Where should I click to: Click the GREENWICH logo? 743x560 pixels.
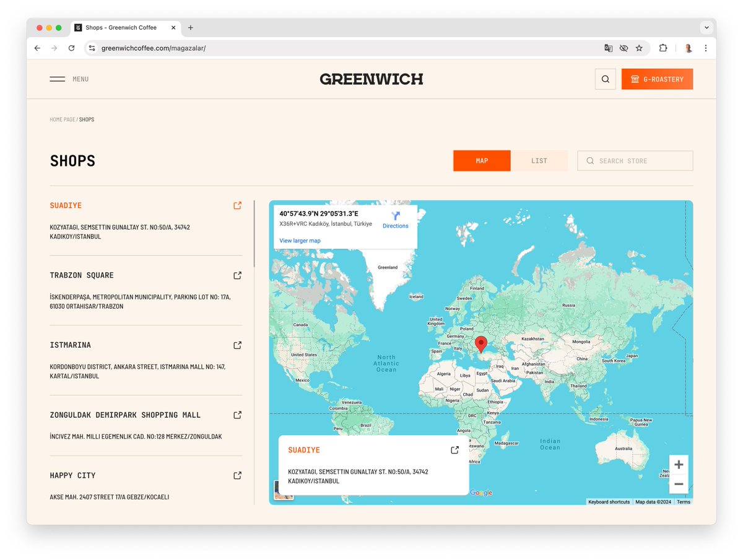(x=371, y=79)
